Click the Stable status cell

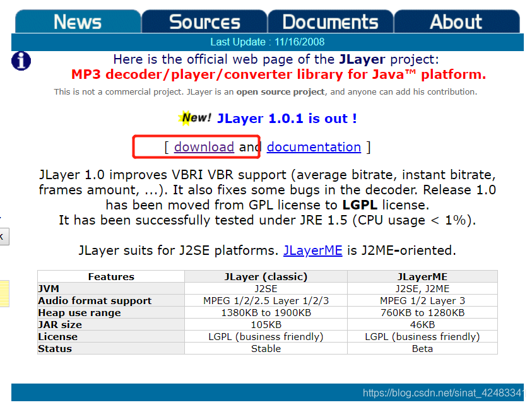[265, 348]
